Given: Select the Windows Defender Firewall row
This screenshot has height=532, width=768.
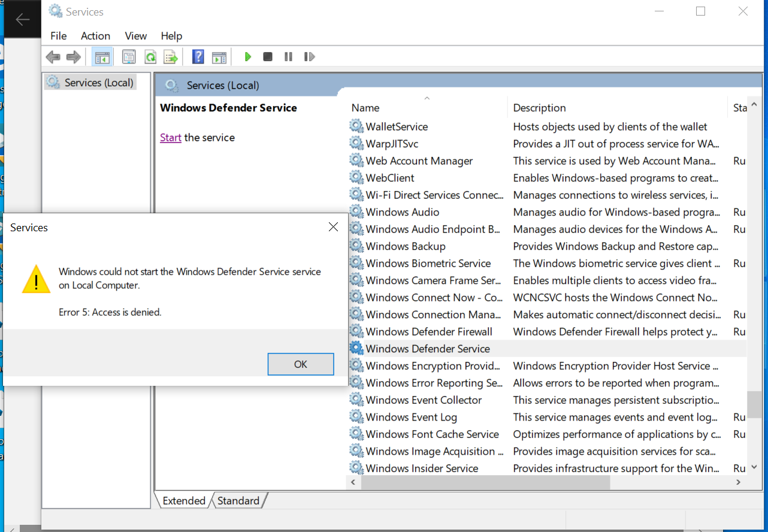Looking at the screenshot, I should (x=547, y=332).
